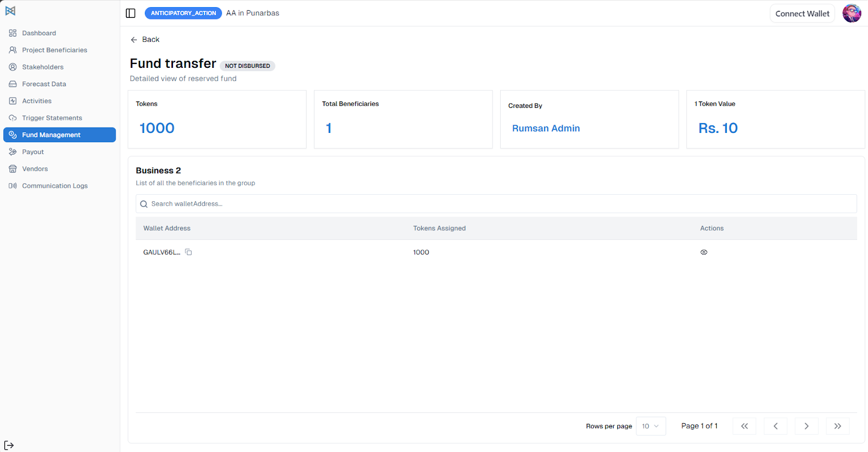This screenshot has height=452, width=868.
Task: Click the 'Fund transfer' page heading
Action: tap(173, 63)
